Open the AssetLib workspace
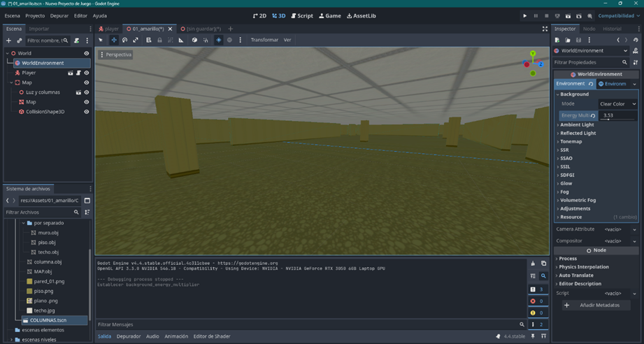644x344 pixels. coord(362,15)
